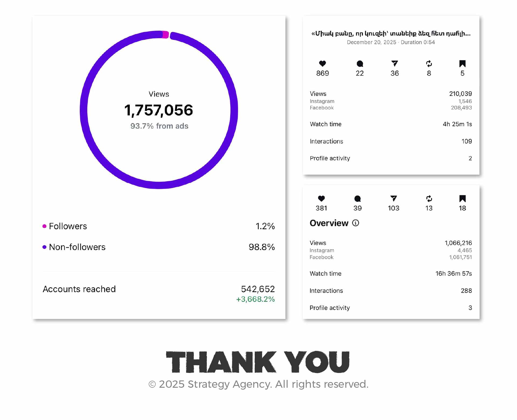Select the Accounts reached row label

click(x=79, y=289)
